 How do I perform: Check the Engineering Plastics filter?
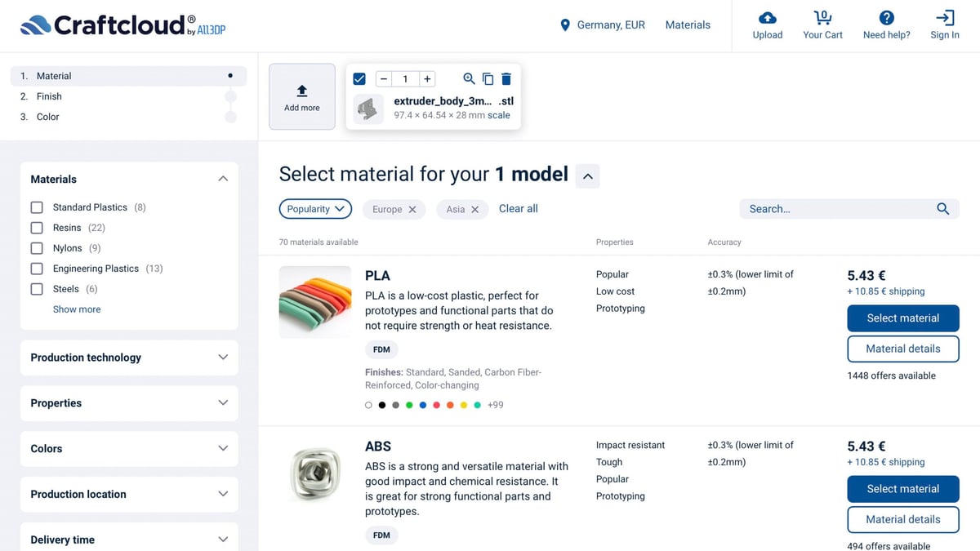pos(37,269)
